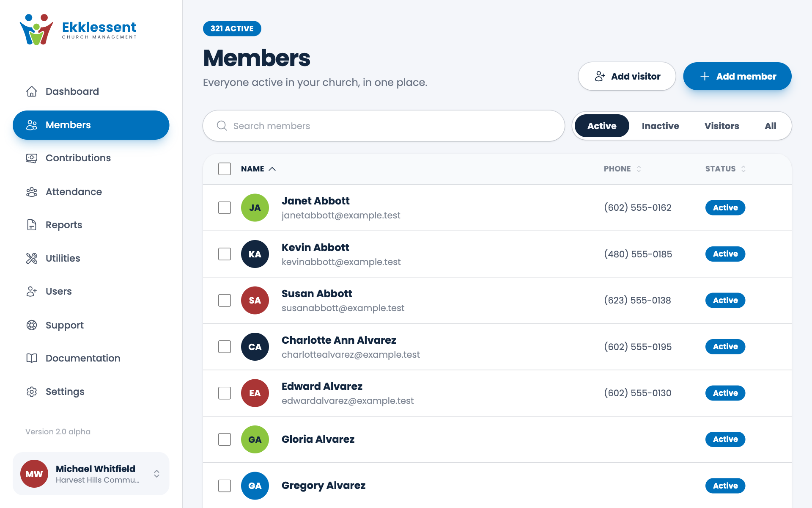812x508 pixels.
Task: Open Janet Abbott's member name link
Action: [315, 201]
